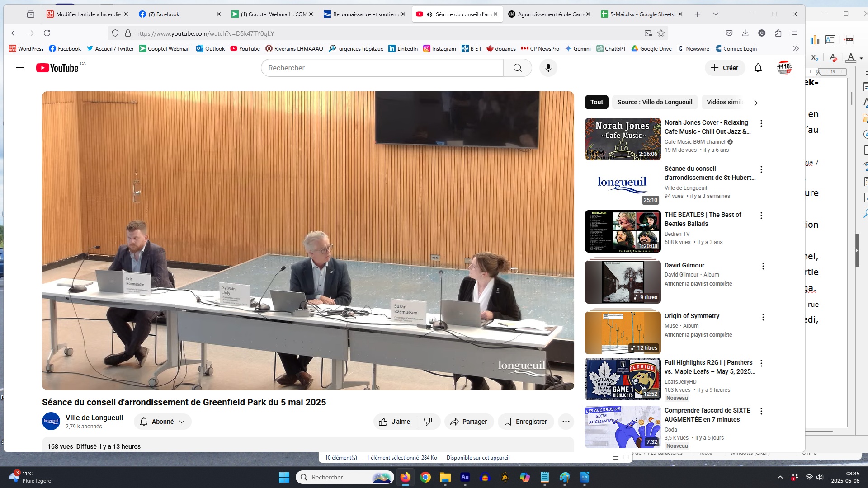Open the YouTube hamburger guide menu
This screenshot has height=488, width=868.
pyautogui.click(x=20, y=68)
